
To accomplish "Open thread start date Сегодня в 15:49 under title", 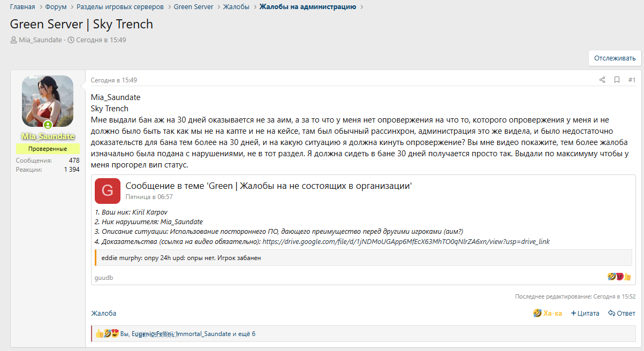I will [x=101, y=40].
